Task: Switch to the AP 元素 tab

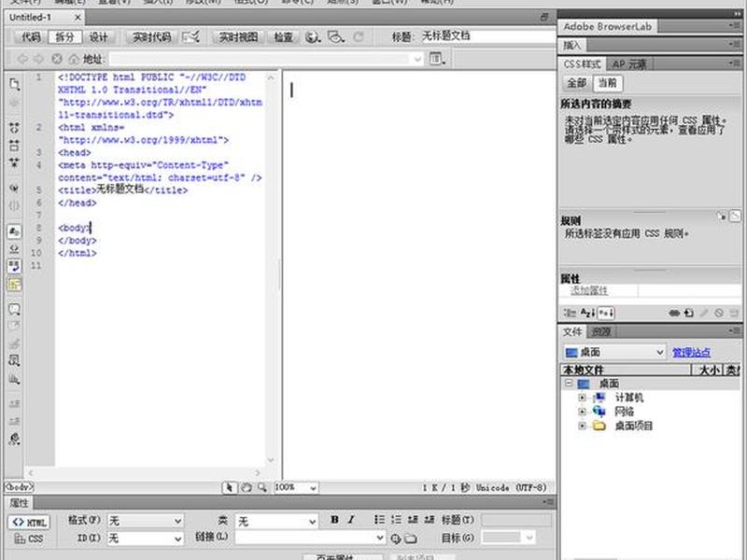Action: tap(629, 63)
